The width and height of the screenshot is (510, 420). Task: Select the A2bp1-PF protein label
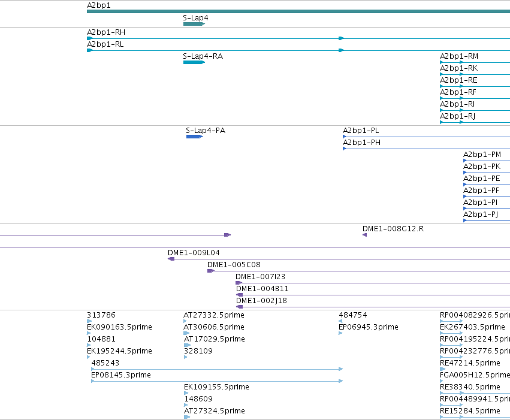tap(481, 191)
